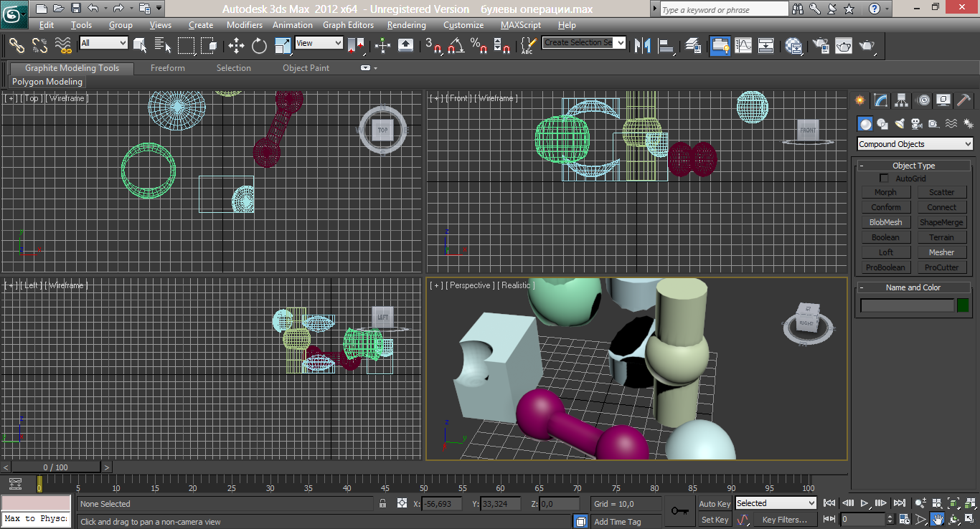Open the Rendered Frame Window icon

click(843, 46)
